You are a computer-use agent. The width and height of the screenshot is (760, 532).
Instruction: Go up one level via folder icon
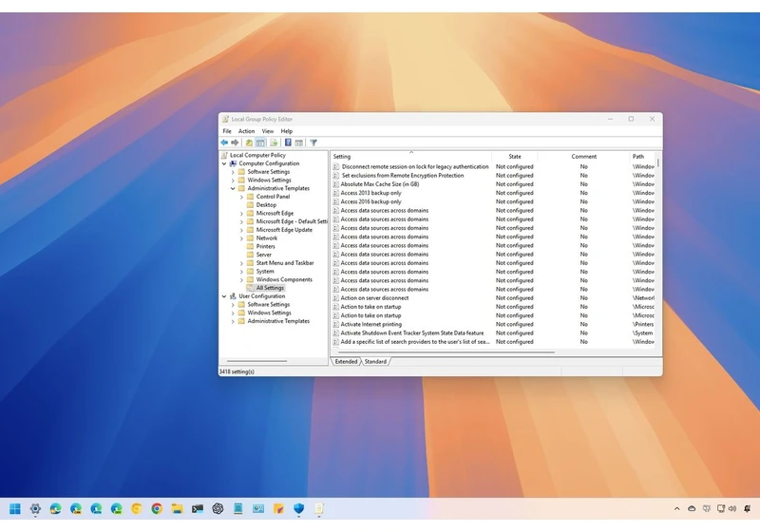[249, 142]
